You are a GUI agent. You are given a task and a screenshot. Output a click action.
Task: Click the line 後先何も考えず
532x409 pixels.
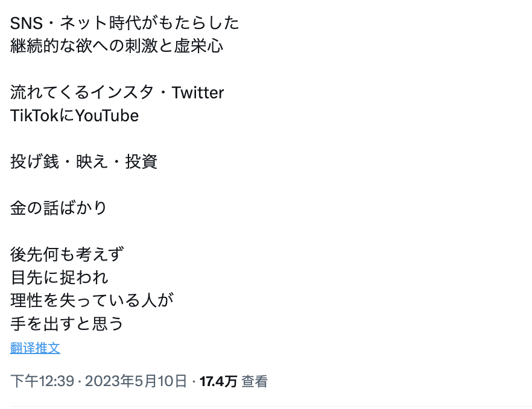67,254
